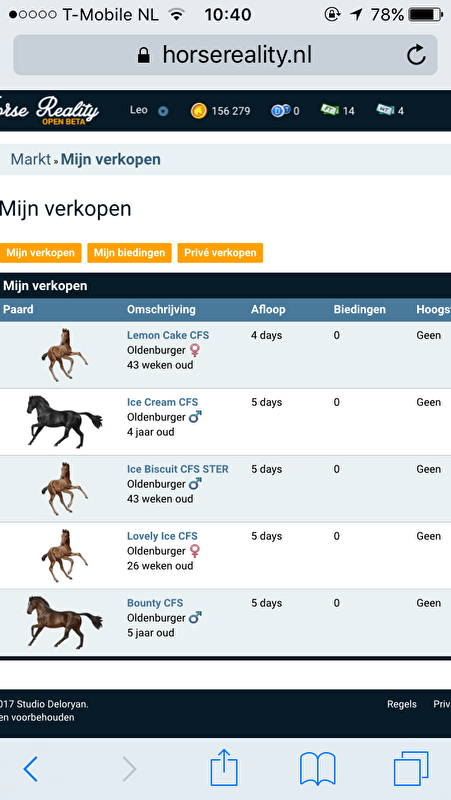
Task: Click '43 weken oud' under Lemon Cake CFS
Action: (160, 365)
